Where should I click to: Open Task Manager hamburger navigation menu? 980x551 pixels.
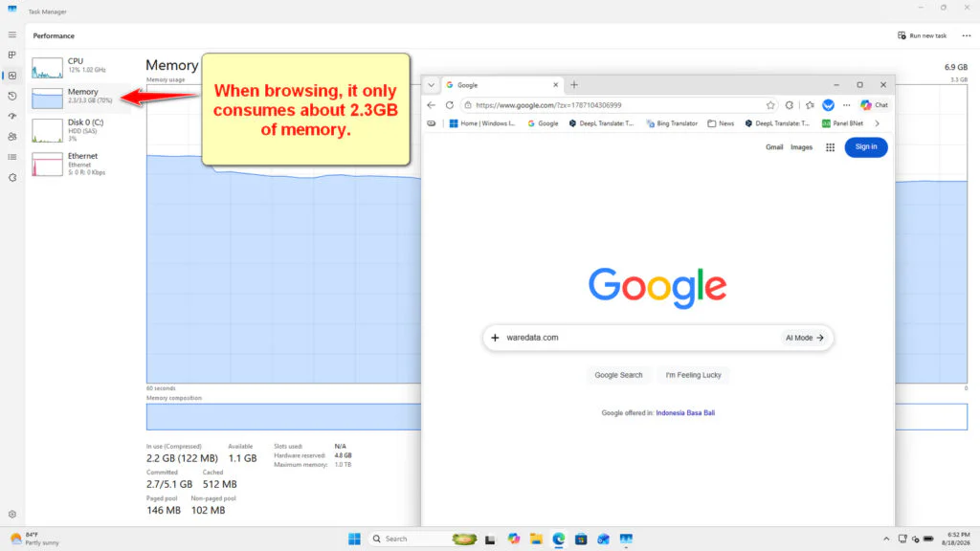point(11,35)
